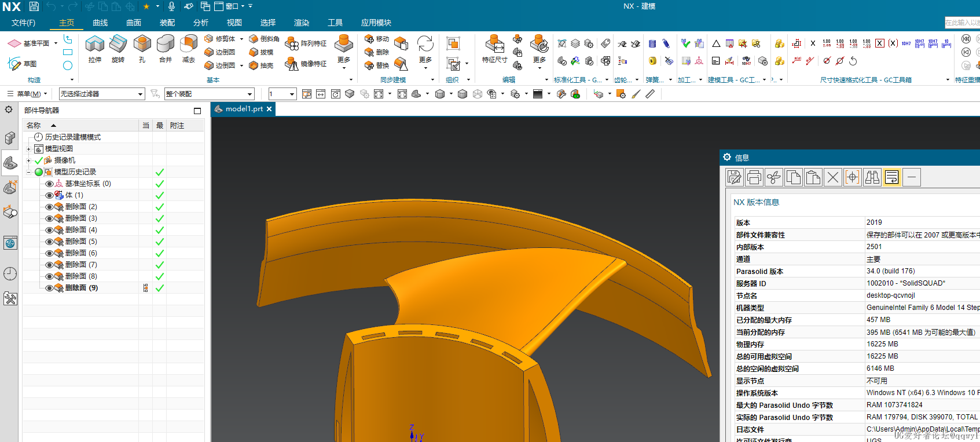Click the Chamfer (倒斜角) icon

(254, 39)
